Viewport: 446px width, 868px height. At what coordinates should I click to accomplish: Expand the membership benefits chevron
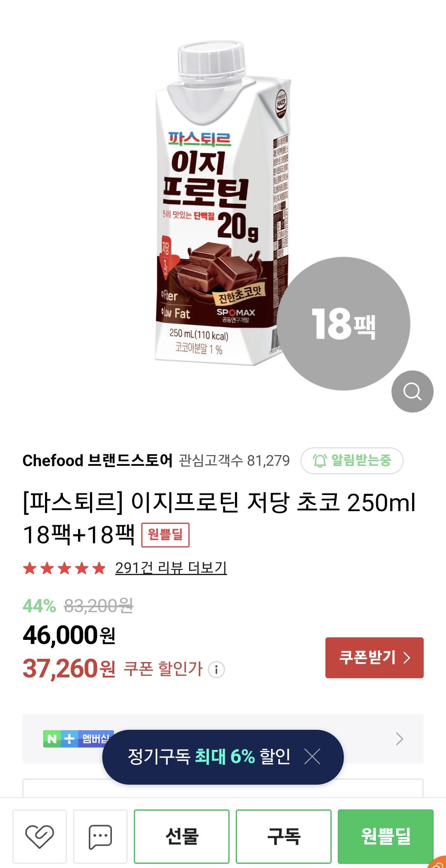(x=399, y=738)
